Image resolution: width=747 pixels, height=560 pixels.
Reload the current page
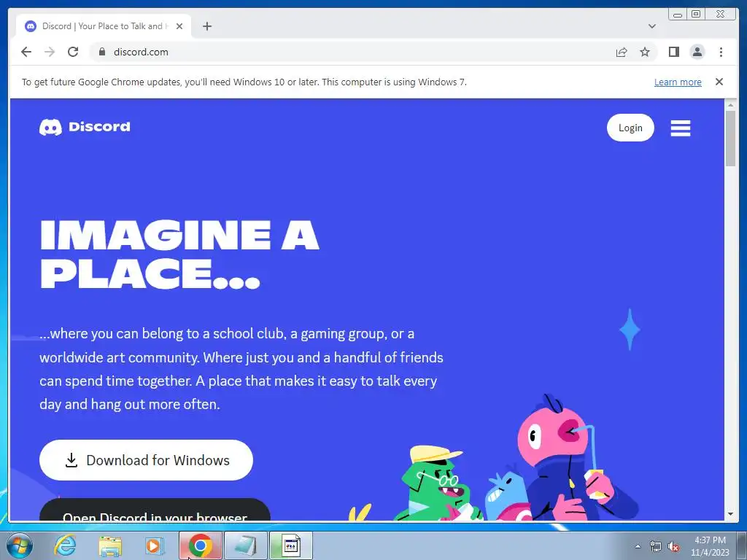tap(73, 52)
